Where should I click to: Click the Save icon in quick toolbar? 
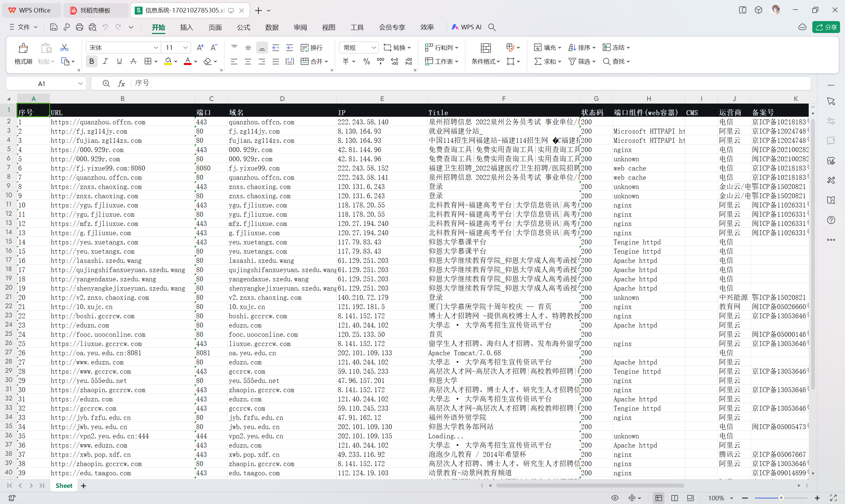(x=53, y=27)
